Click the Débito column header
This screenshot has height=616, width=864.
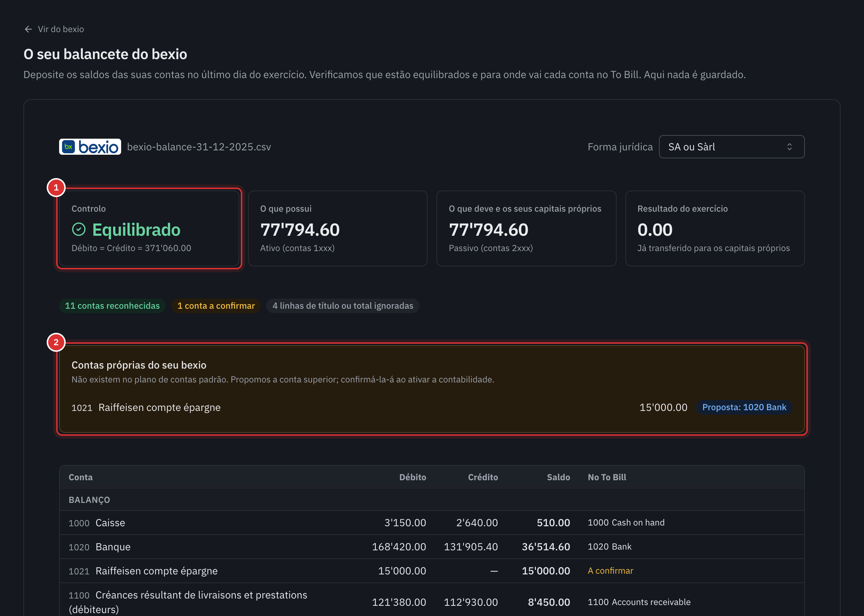click(x=412, y=477)
